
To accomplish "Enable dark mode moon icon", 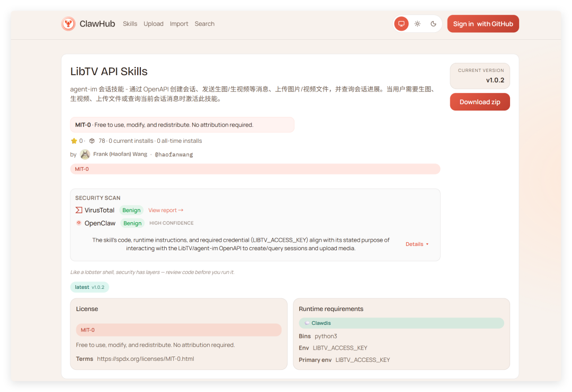I will pyautogui.click(x=433, y=24).
